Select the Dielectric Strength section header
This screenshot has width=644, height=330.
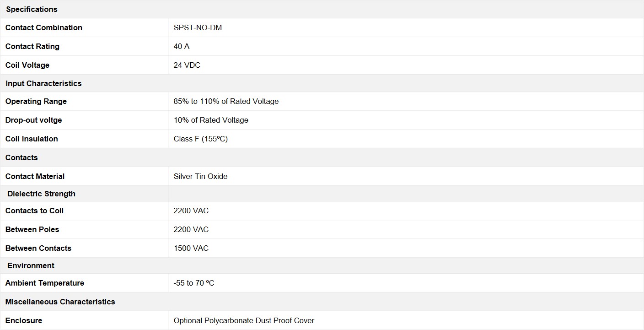(x=41, y=194)
